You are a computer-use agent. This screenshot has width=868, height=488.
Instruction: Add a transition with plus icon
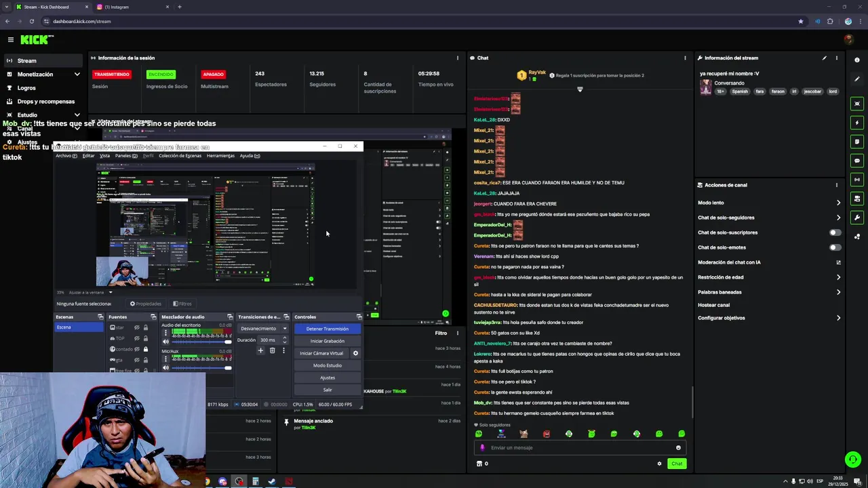tap(260, 350)
